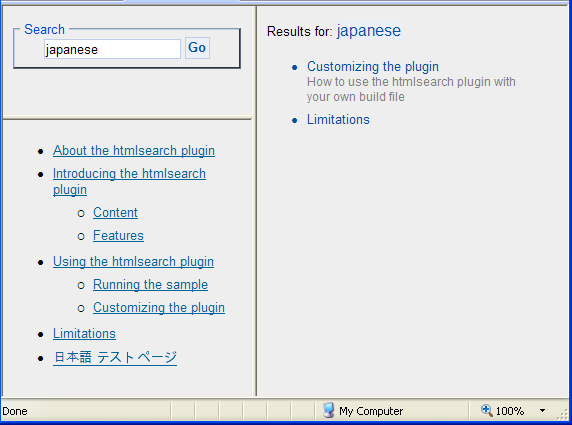
Task: Click the Go search button
Action: pos(197,48)
